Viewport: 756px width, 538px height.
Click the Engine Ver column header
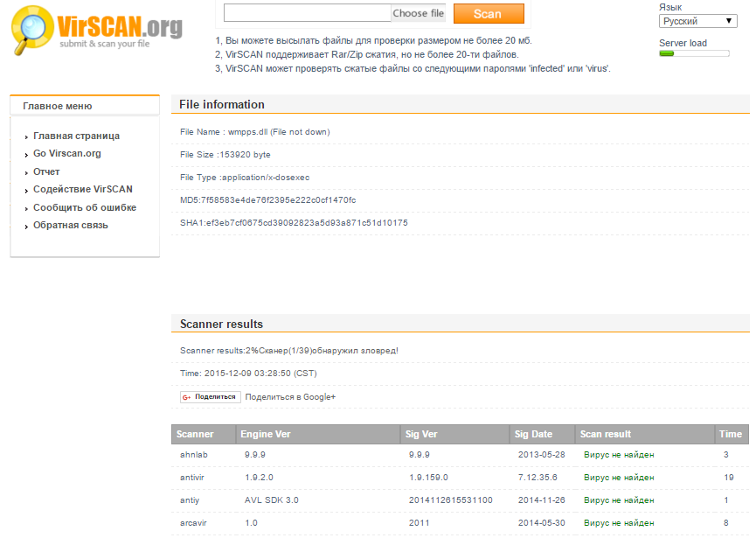[266, 434]
